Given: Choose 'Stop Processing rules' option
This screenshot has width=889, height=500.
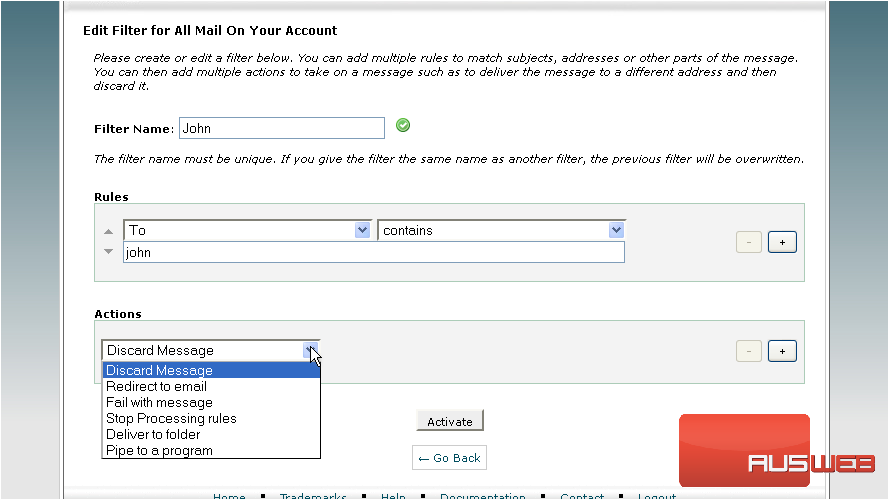Looking at the screenshot, I should (171, 418).
